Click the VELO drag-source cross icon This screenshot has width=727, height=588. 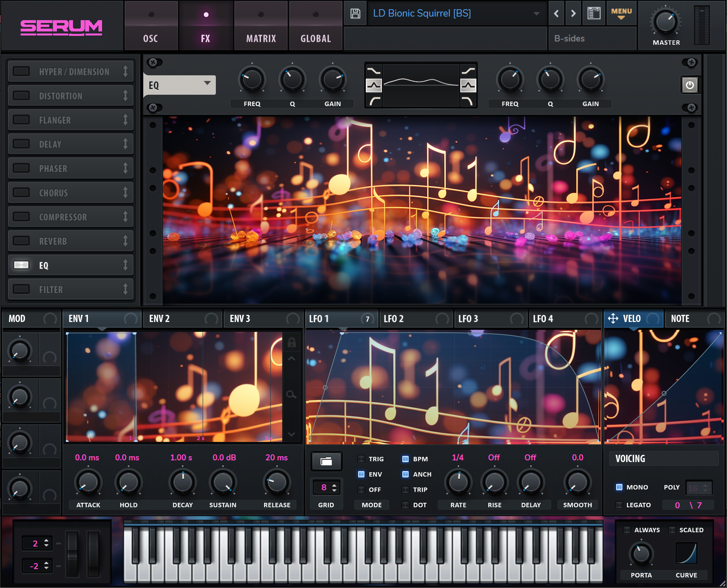coord(613,318)
